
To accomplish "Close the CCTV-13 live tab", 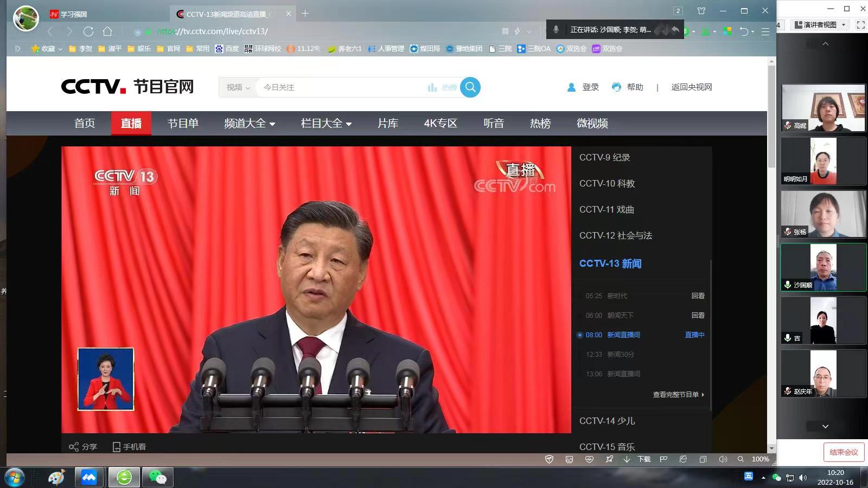I will (289, 14).
